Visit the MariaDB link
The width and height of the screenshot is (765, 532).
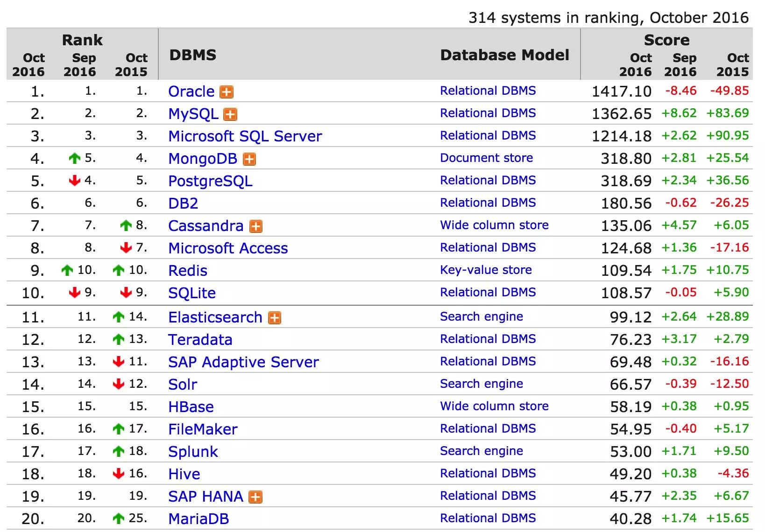(x=199, y=519)
